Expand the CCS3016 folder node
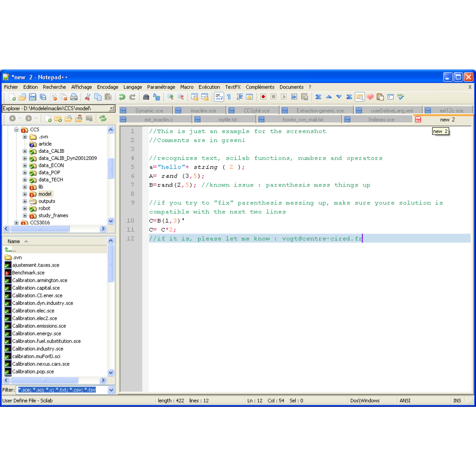 coord(16,222)
